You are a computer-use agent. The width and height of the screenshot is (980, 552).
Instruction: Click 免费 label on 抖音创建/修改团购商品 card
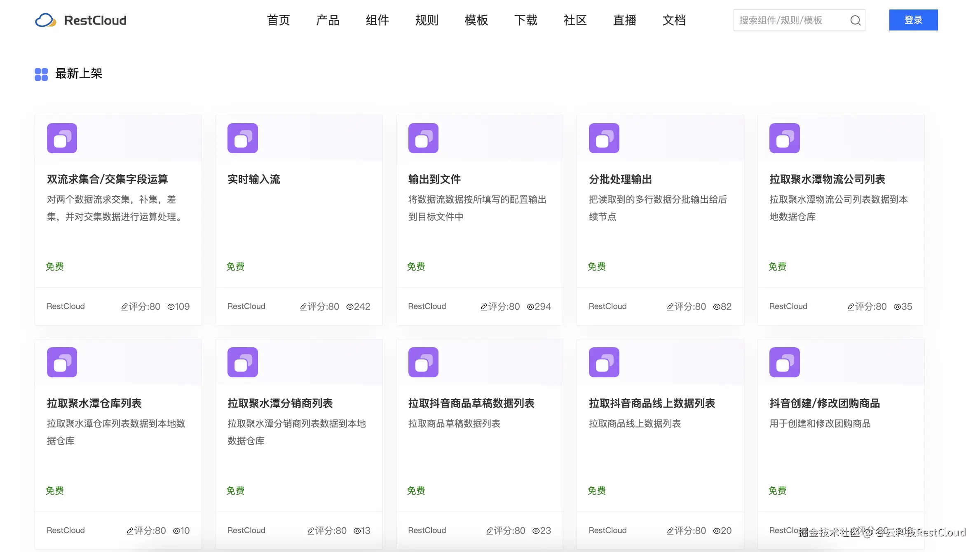tap(777, 491)
